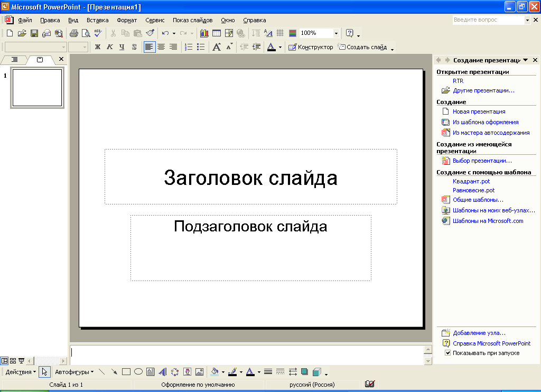Select the Oval drawing tool
This screenshot has height=392, width=541.
coord(138,371)
